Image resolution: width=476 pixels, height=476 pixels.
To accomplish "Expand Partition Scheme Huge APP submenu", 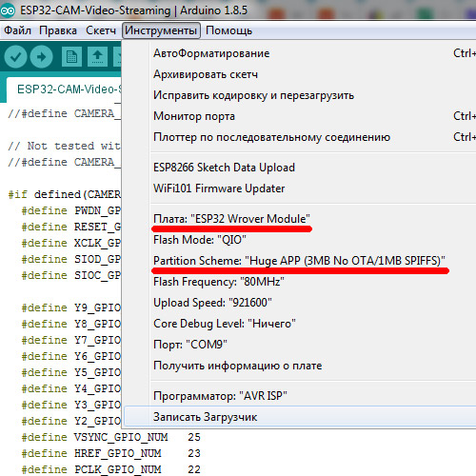I will tap(298, 261).
